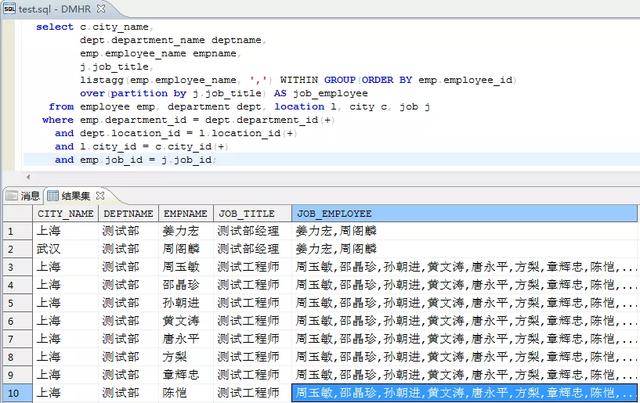The height and width of the screenshot is (403, 640).
Task: Click the 周阁麟 employee name cell in row 2
Action: [186, 249]
